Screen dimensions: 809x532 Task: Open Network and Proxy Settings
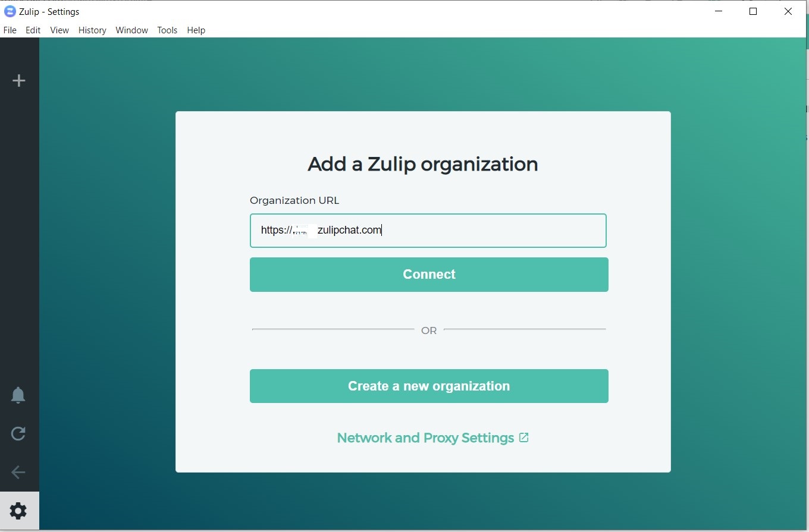[x=425, y=437]
